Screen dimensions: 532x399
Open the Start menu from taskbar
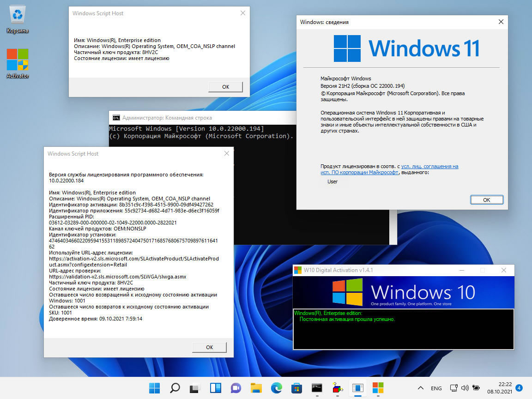click(154, 388)
